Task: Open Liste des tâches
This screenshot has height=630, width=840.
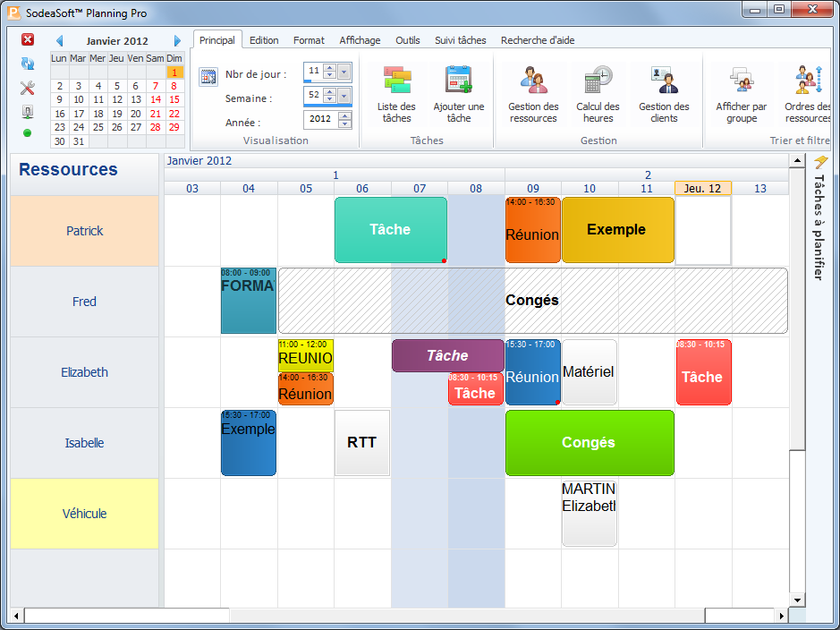Action: [x=396, y=95]
